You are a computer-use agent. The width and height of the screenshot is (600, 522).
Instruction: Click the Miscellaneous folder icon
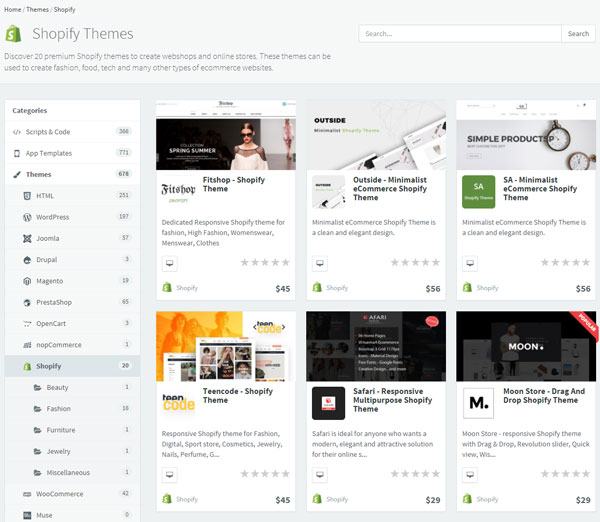click(38, 473)
